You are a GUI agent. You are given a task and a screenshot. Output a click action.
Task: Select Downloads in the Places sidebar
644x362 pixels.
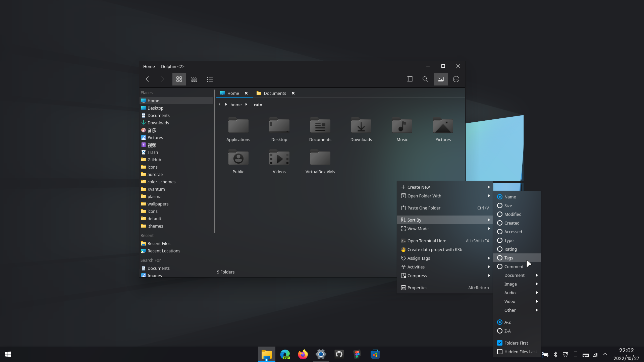pyautogui.click(x=176, y=123)
